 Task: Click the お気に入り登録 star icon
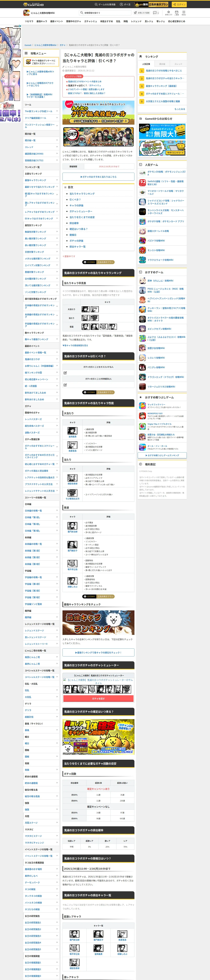[135, 13]
